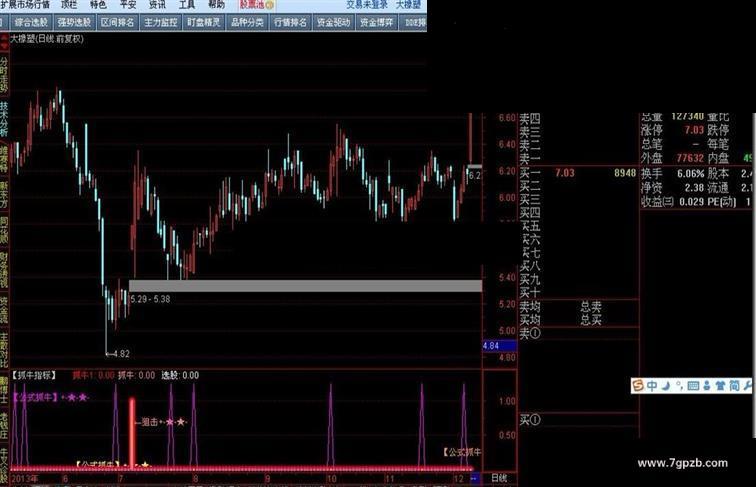Open the 帮助 menu
Viewport: 756px width, 487px height.
216,4
